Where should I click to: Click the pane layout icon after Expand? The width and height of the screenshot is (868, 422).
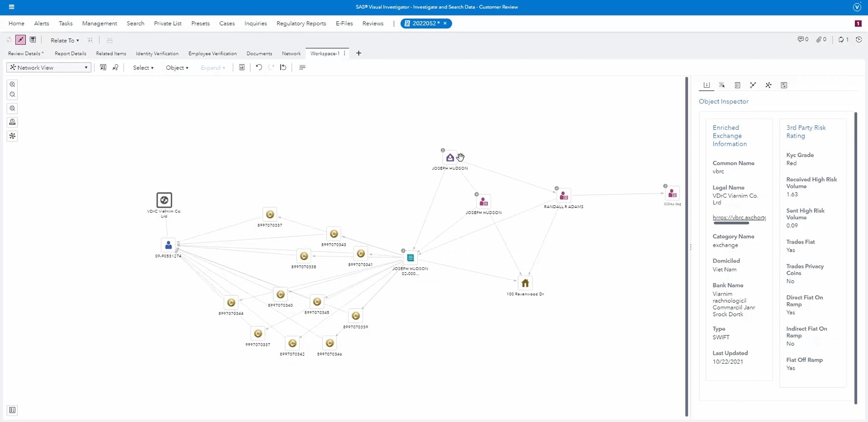pos(242,68)
